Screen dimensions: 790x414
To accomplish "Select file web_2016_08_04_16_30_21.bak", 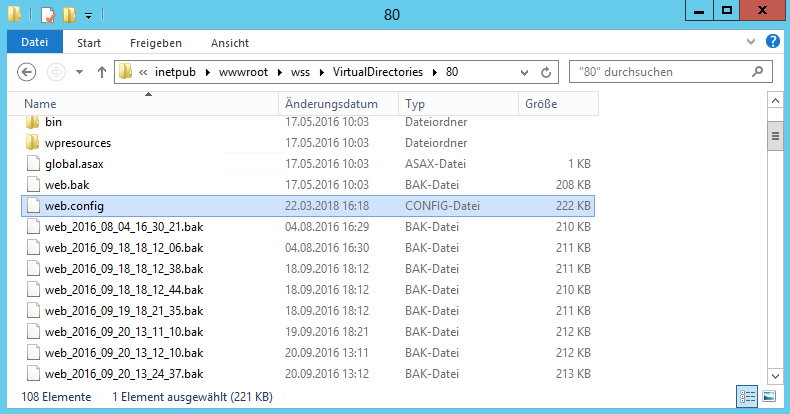I will pyautogui.click(x=124, y=227).
